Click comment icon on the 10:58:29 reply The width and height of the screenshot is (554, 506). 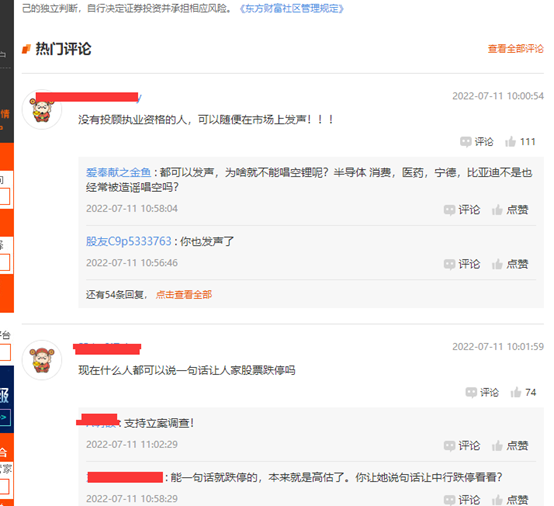pyautogui.click(x=462, y=500)
